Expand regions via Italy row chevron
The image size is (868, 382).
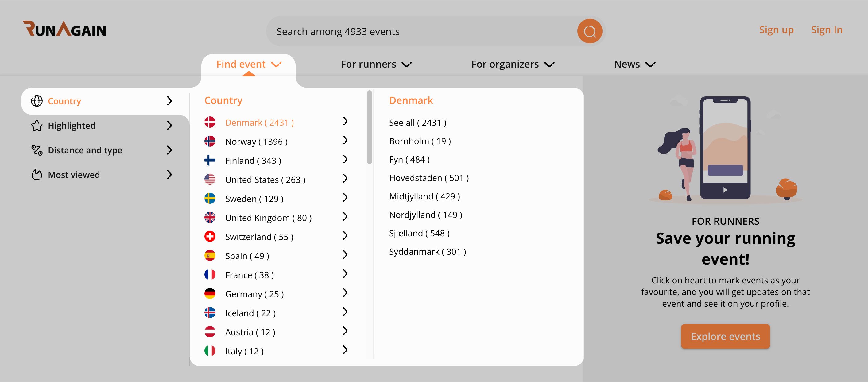point(345,350)
